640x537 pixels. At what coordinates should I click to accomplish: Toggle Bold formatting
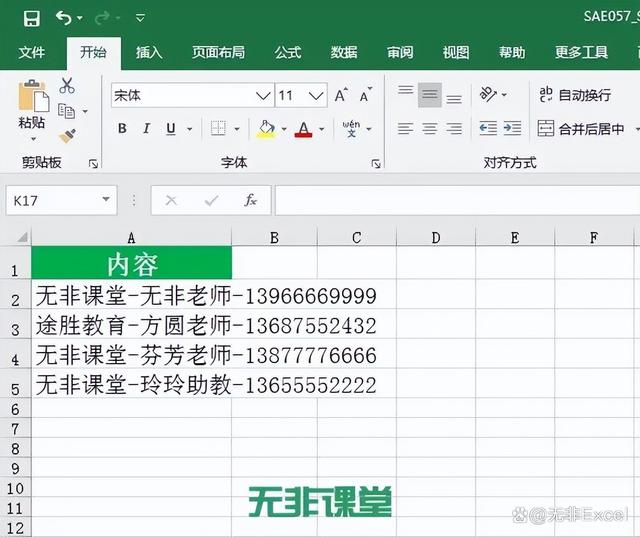[122, 129]
